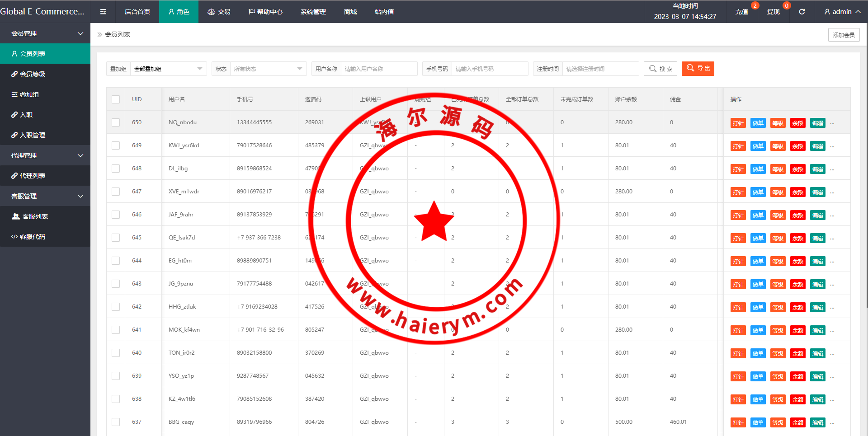The image size is (868, 436).
Task: Toggle the select-all checkbox in table header
Action: point(116,99)
